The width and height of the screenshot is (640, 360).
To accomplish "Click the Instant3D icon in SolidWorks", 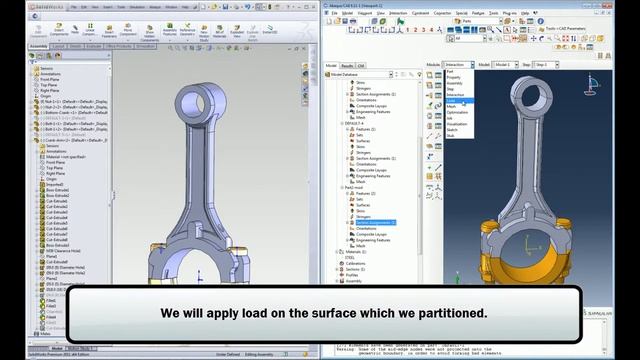I will (270, 29).
